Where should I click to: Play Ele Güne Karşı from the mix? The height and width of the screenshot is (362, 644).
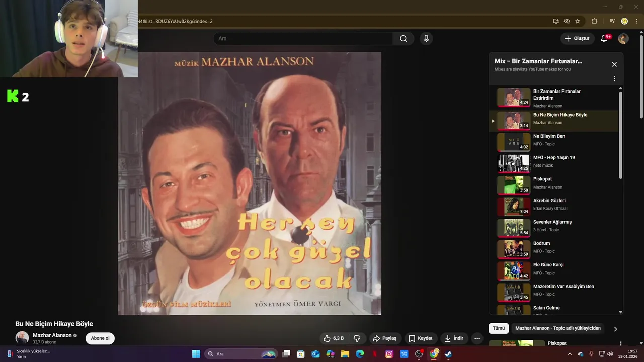tap(553, 271)
